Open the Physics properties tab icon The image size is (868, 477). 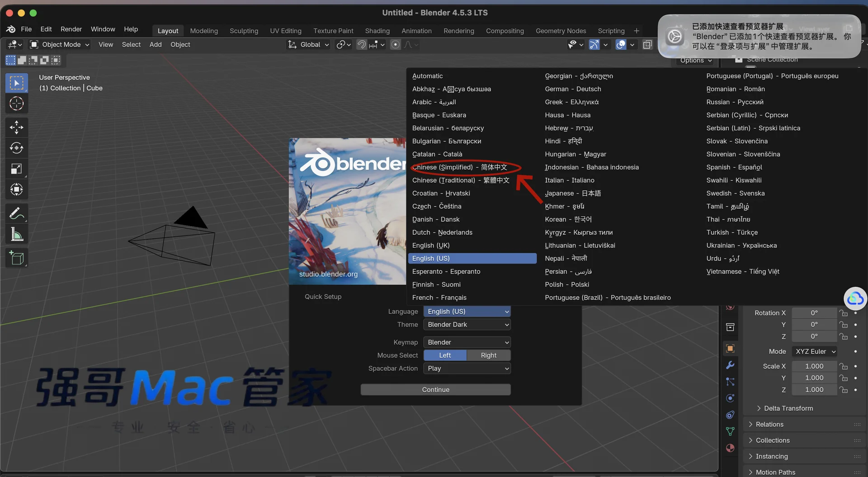click(730, 398)
